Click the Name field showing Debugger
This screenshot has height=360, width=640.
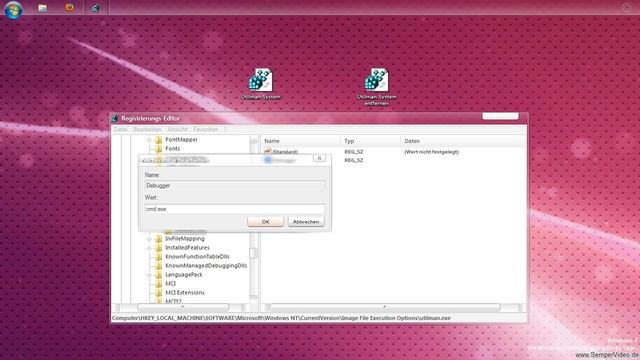[x=235, y=186]
